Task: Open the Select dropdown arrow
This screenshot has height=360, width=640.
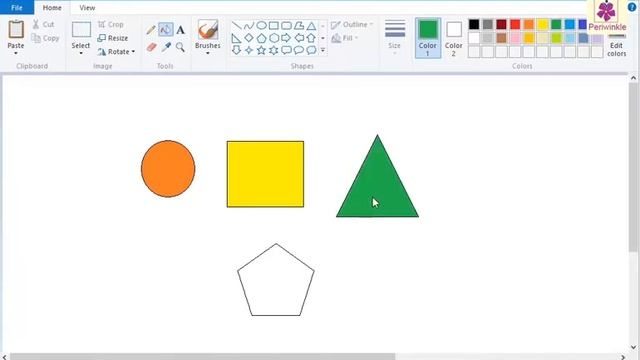Action: [81, 53]
